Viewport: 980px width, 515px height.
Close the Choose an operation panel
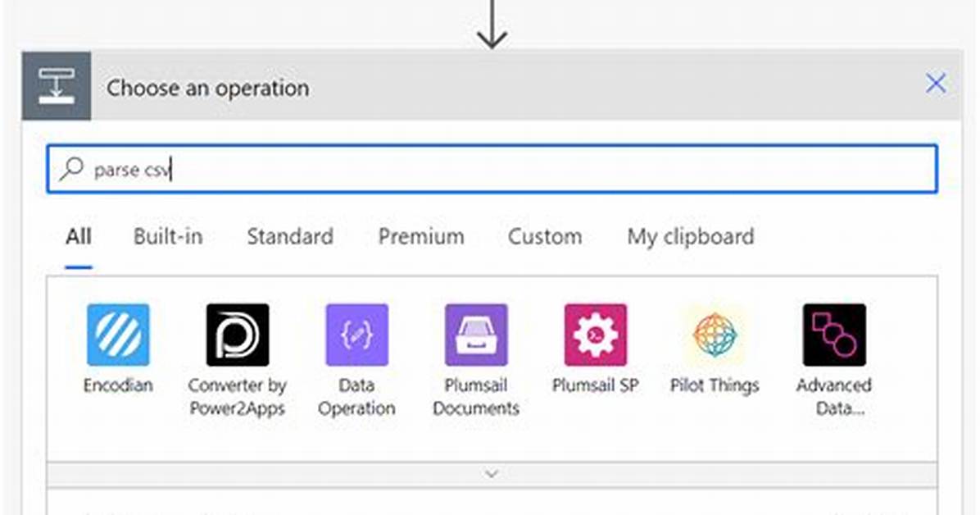tap(936, 83)
